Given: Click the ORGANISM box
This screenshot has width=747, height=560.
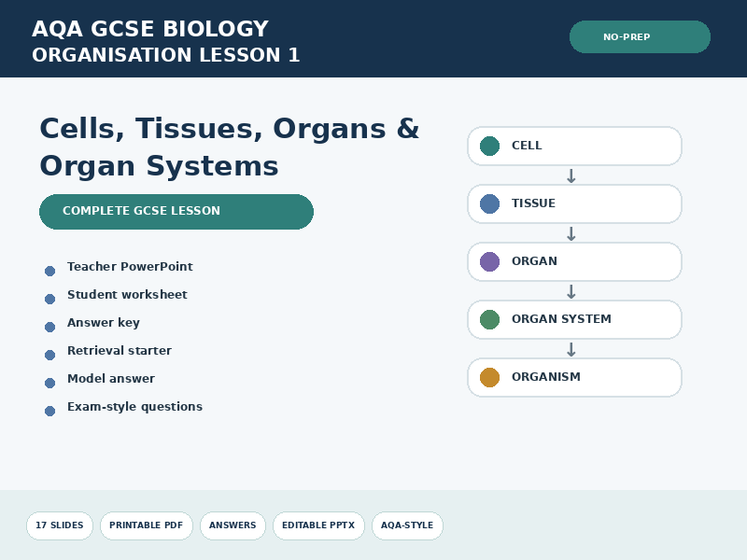Looking at the screenshot, I should click(x=574, y=377).
